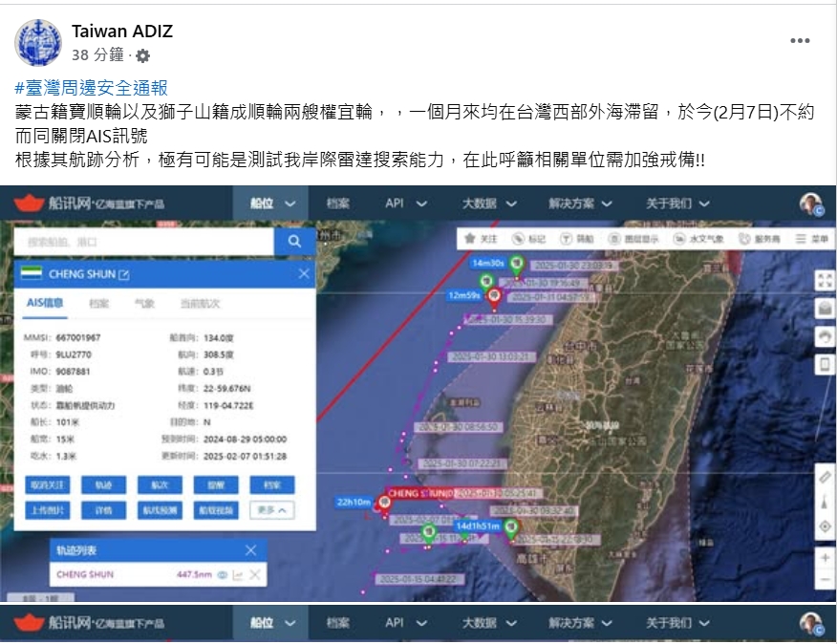
Task: Select CHENG SHUN row in 轨迹列表
Action: pos(158,574)
